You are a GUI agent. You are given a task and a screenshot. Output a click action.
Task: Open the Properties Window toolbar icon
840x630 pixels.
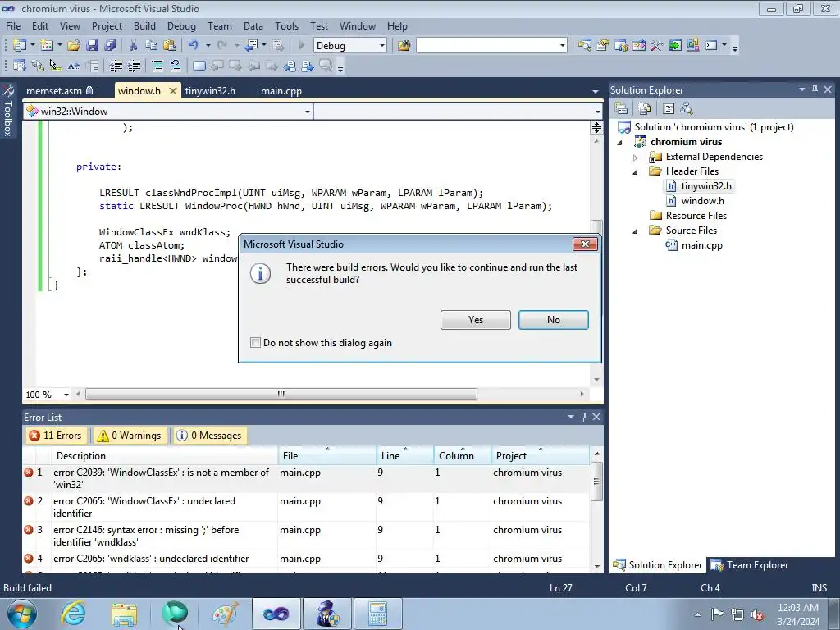pos(603,46)
